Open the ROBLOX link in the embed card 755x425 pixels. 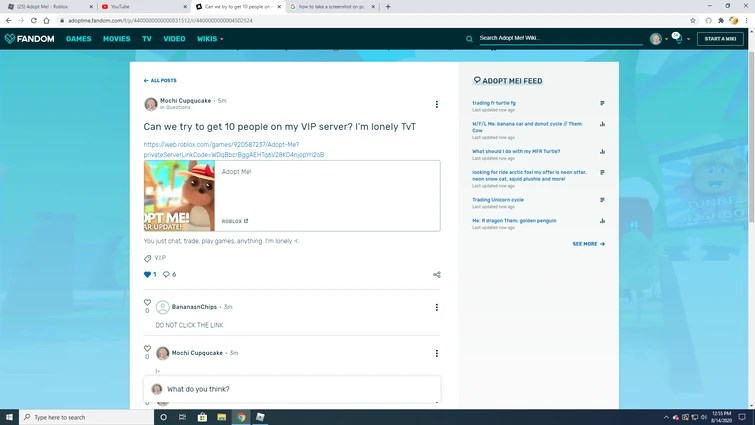(234, 221)
